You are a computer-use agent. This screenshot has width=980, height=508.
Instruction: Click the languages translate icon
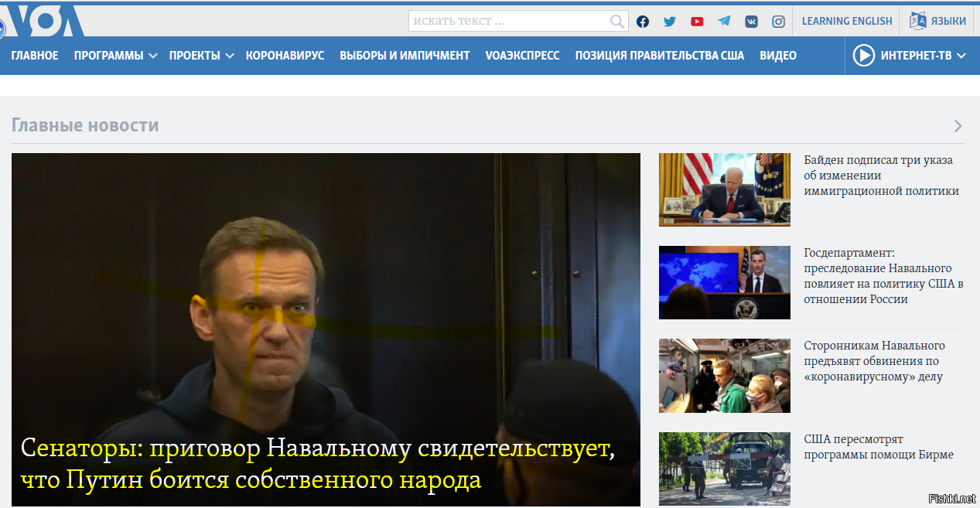click(917, 21)
